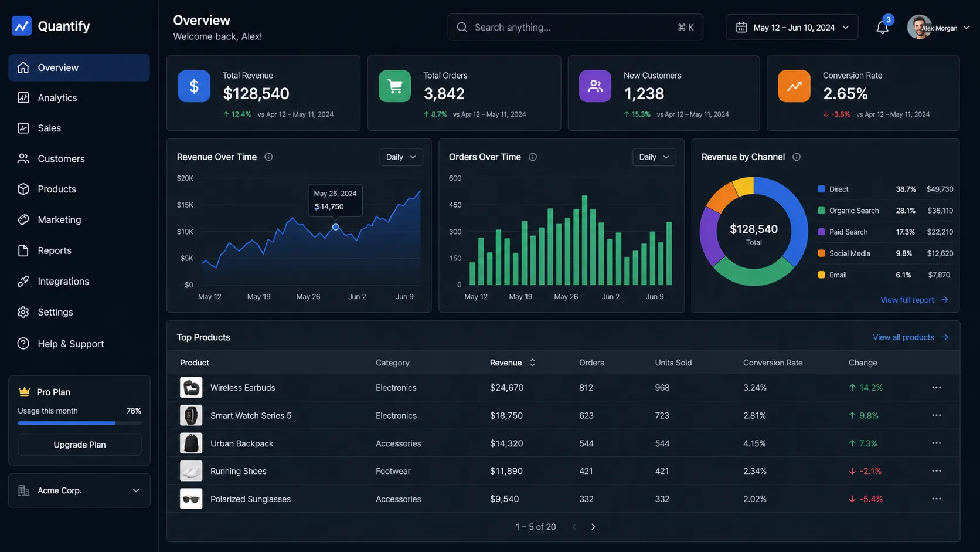Screen dimensions: 980x552
Task: Go to previous page of products
Action: pos(574,527)
